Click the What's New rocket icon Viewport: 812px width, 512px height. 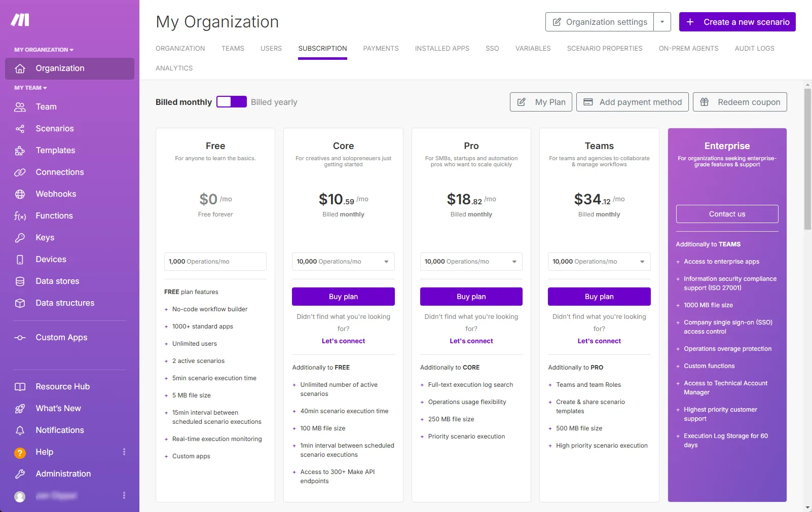[x=20, y=409]
